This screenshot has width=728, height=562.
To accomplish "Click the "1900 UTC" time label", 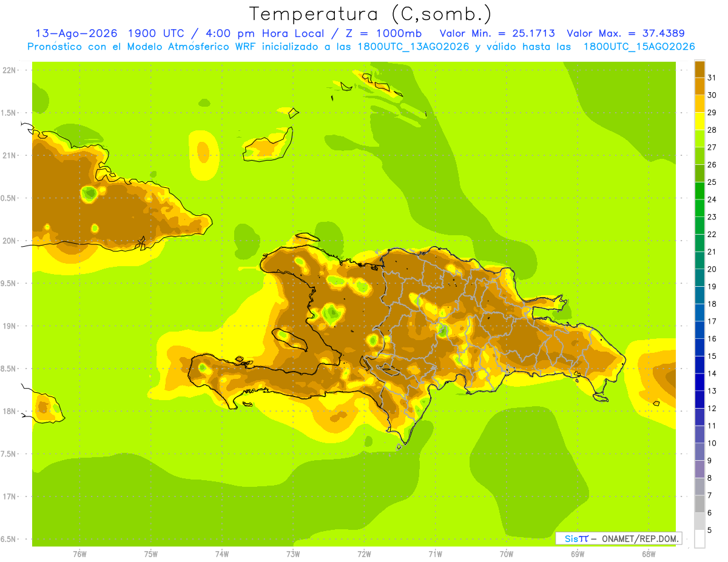I will coord(157,33).
